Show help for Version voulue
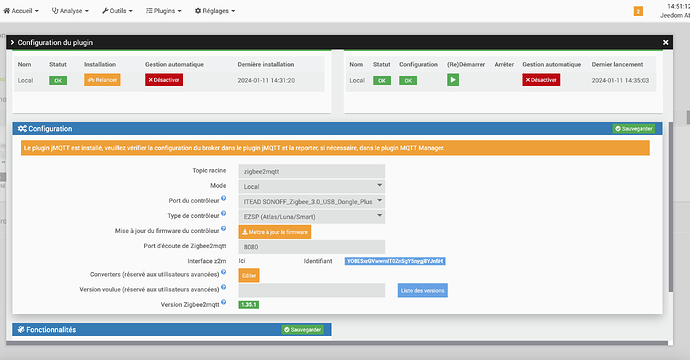The height and width of the screenshot is (360, 690). [x=224, y=287]
